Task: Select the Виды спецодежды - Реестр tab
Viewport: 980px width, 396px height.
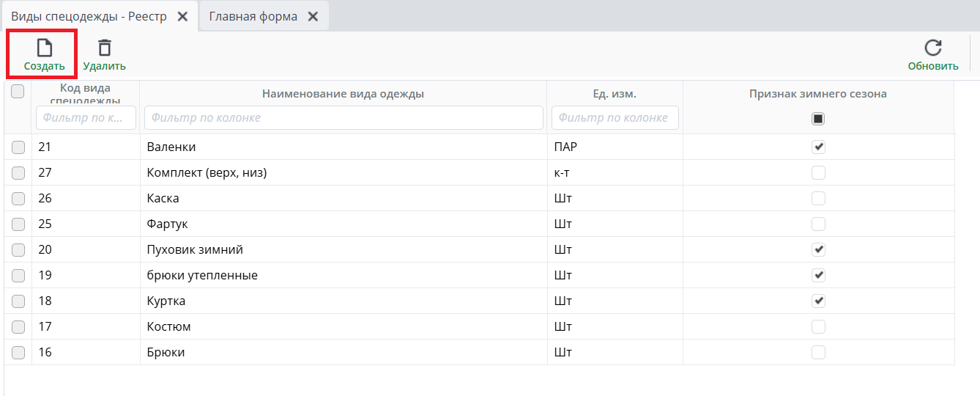Action: [89, 16]
